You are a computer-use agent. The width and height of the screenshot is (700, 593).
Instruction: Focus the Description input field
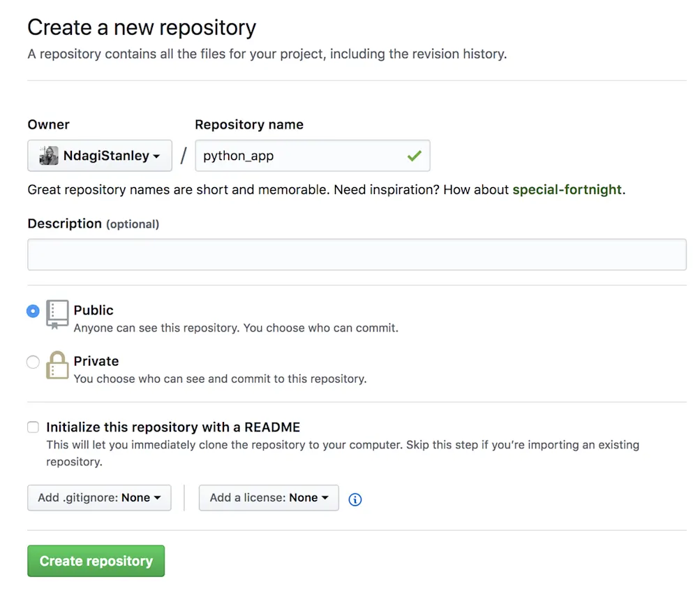[x=357, y=255]
